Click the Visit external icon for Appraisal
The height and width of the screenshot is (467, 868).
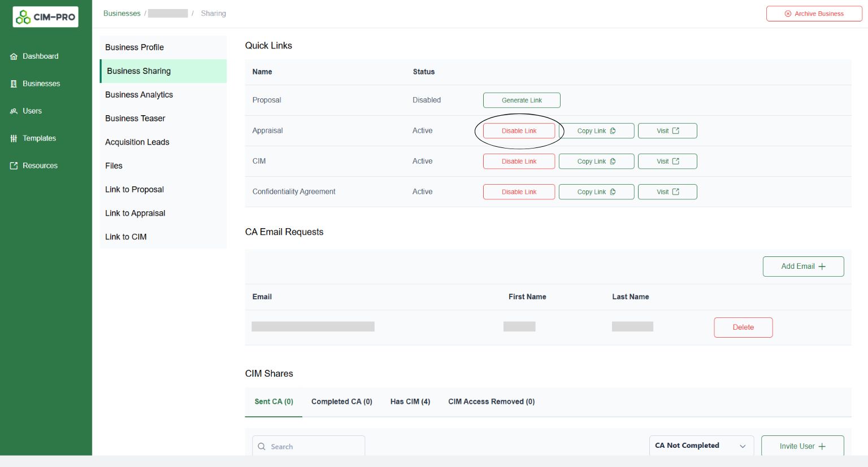[675, 130]
